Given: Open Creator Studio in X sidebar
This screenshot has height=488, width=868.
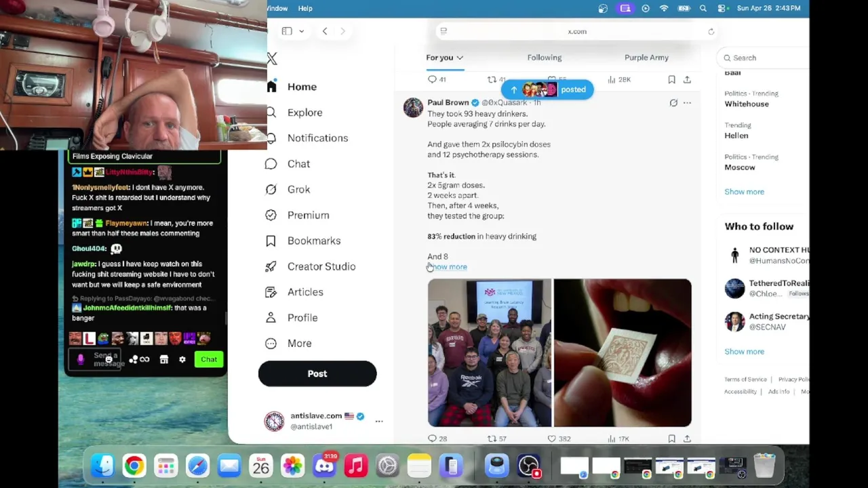Looking at the screenshot, I should pyautogui.click(x=311, y=266).
